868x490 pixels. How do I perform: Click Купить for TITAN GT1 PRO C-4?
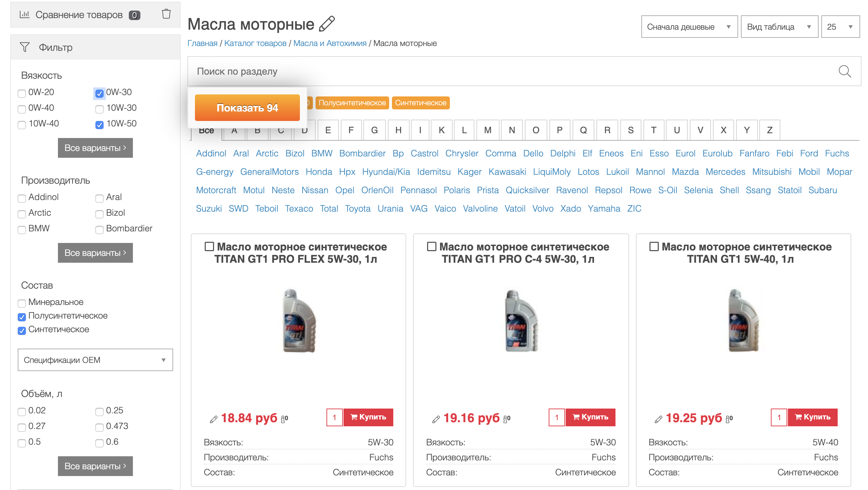pos(591,417)
